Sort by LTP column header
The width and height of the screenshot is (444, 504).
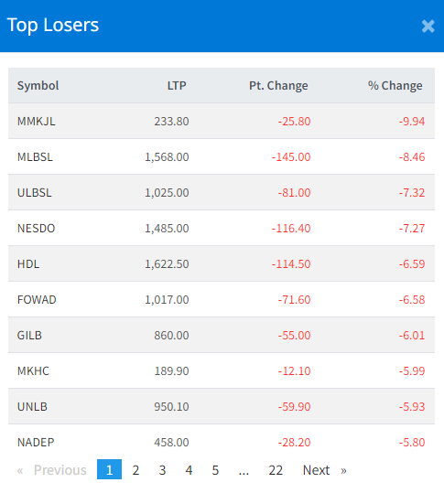tap(177, 85)
